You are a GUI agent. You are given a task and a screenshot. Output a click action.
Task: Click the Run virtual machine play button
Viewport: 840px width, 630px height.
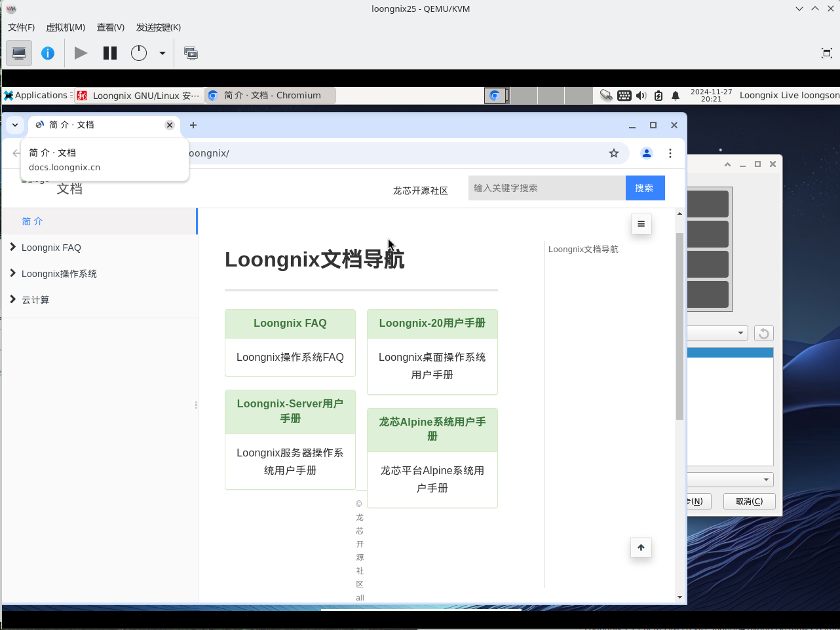(x=81, y=53)
